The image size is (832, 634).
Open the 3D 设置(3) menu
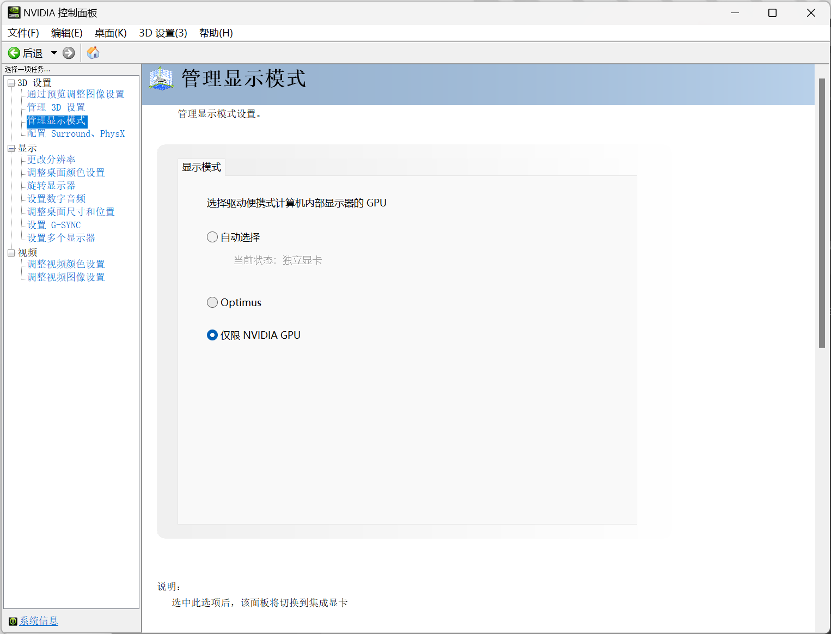pyautogui.click(x=163, y=33)
